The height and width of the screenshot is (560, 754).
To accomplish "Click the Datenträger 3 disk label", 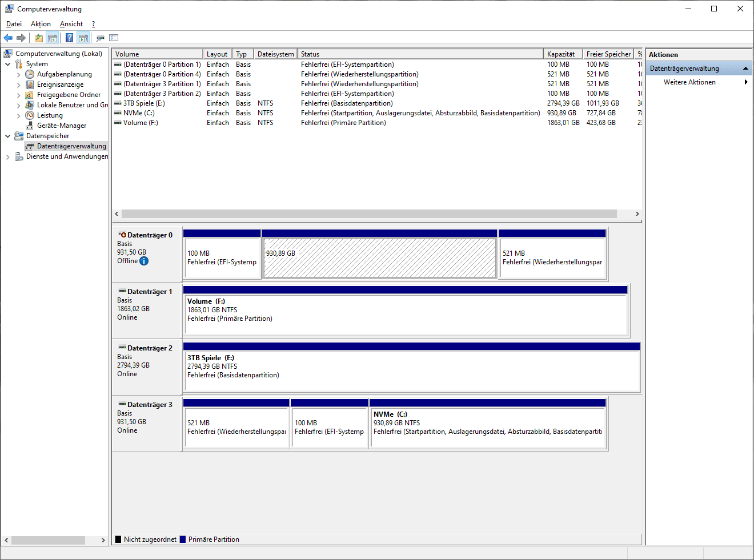I will (147, 423).
